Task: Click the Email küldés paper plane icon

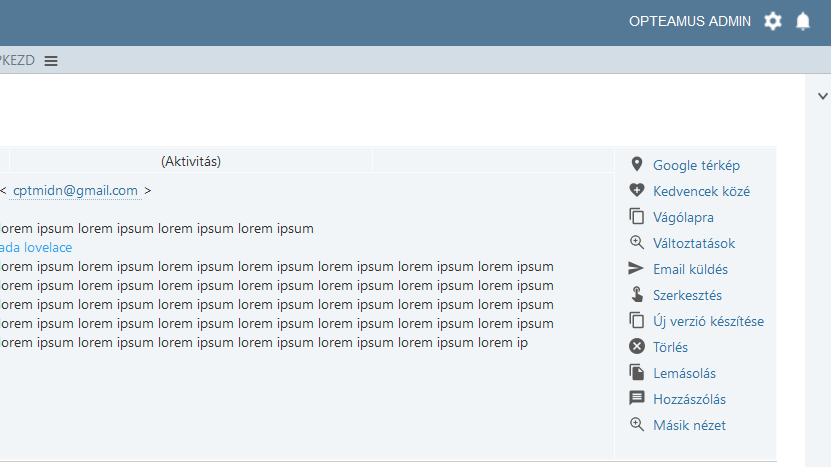Action: (636, 269)
